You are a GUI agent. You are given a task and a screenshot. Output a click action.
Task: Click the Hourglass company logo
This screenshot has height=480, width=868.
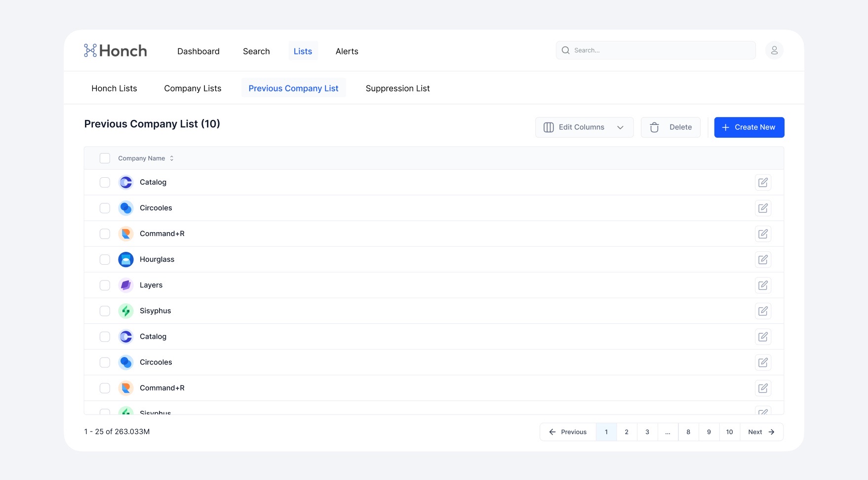click(126, 259)
